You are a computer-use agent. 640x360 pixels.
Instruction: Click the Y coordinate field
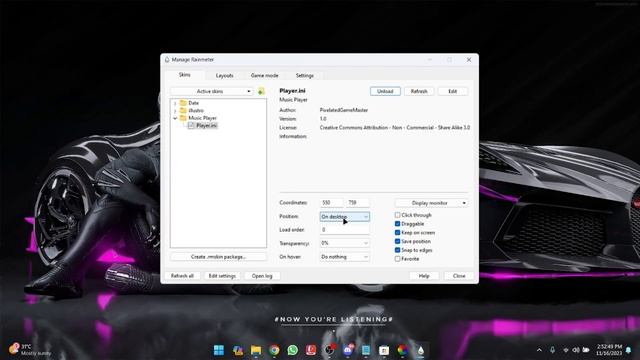click(x=358, y=202)
